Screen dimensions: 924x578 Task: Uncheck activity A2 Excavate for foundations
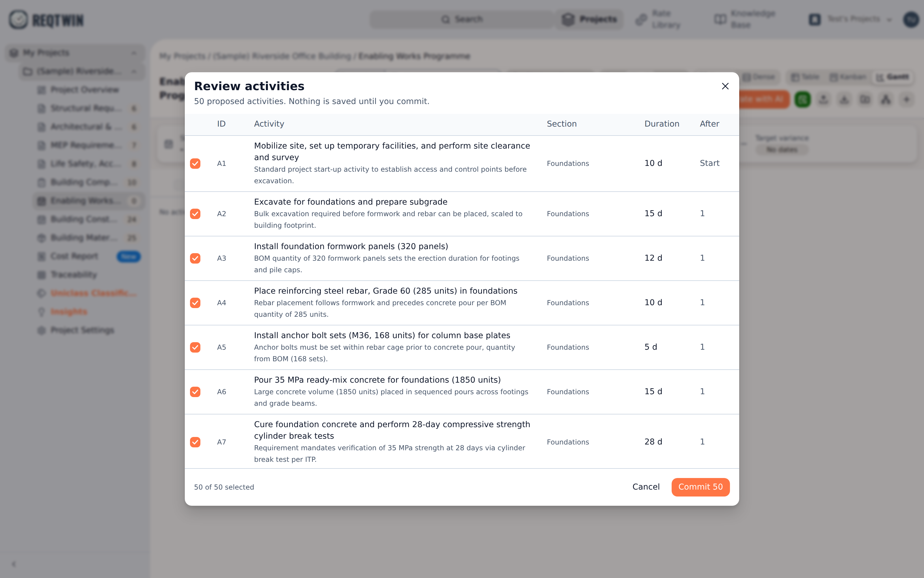point(195,214)
